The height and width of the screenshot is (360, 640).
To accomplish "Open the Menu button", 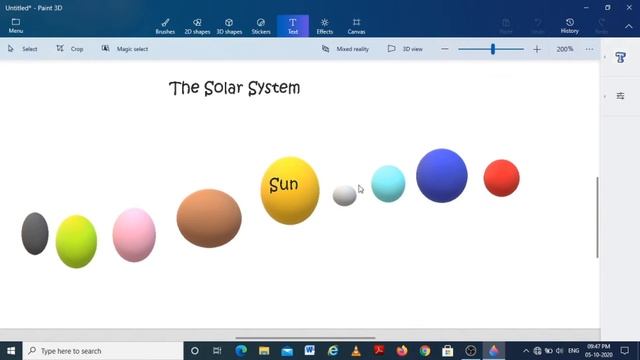I will (16, 26).
